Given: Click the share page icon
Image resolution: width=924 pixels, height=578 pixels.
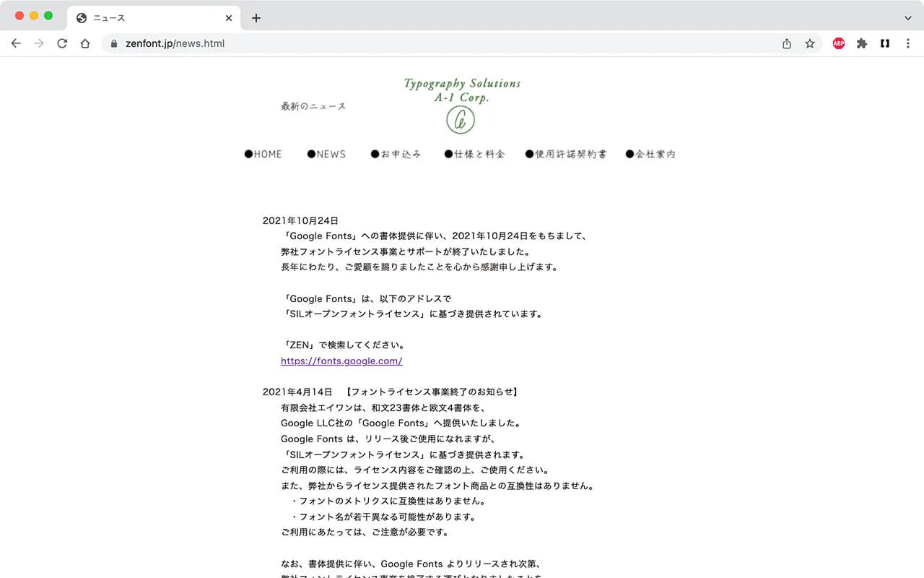Looking at the screenshot, I should pyautogui.click(x=787, y=43).
